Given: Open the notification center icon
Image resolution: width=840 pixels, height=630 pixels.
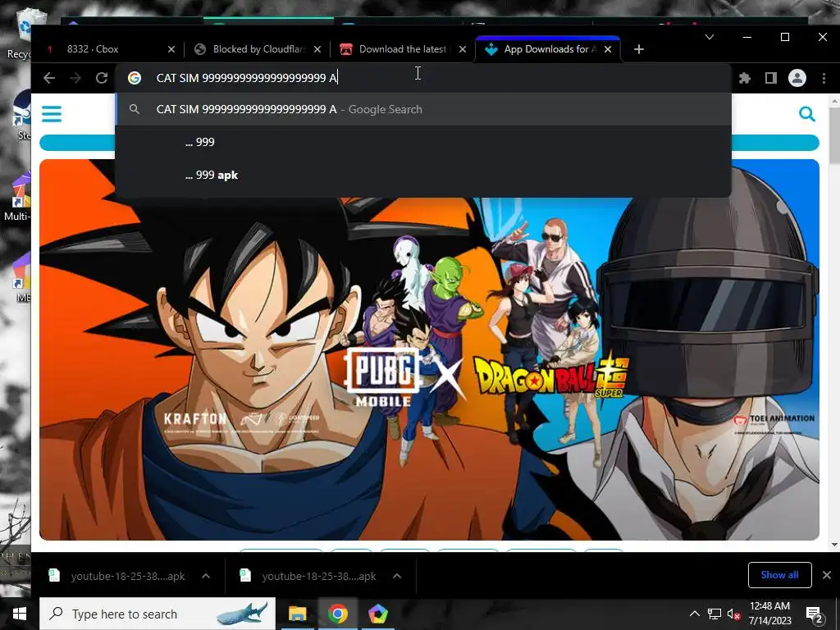Looking at the screenshot, I should pyautogui.click(x=815, y=614).
